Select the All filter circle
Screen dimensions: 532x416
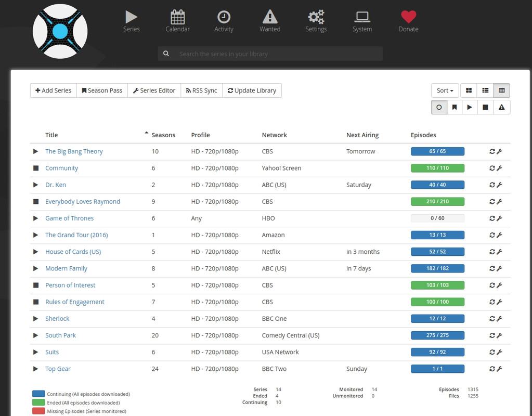(x=439, y=107)
